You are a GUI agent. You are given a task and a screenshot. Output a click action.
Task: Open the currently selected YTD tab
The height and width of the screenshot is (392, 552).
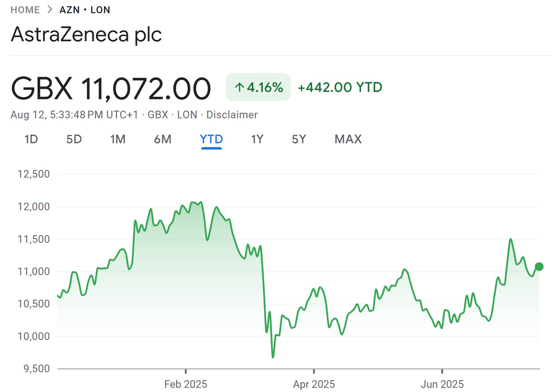(x=211, y=139)
